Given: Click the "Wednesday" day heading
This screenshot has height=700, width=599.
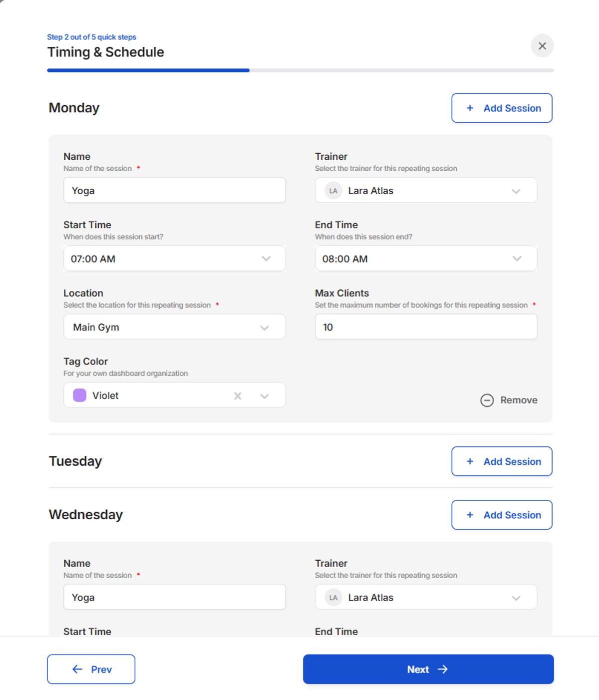Looking at the screenshot, I should [x=86, y=515].
